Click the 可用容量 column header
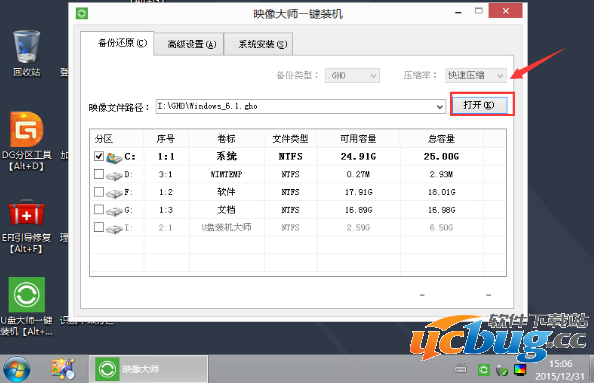Image resolution: width=594 pixels, height=383 pixels. 358,139
